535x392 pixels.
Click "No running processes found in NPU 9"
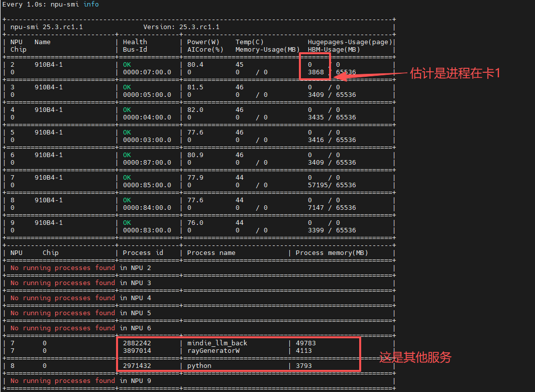point(80,380)
